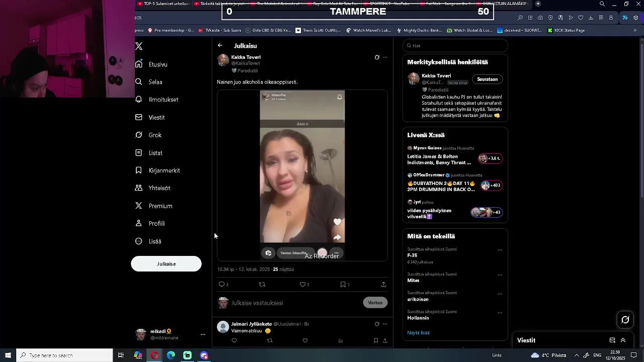The height and width of the screenshot is (362, 644).
Task: Bookmark Jalmari's reply
Action: [376, 341]
